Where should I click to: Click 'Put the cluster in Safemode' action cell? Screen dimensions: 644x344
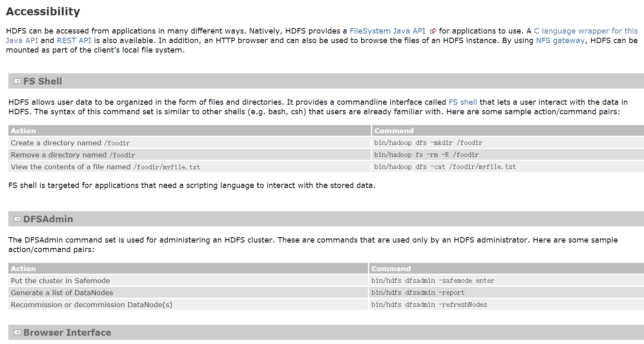[60, 281]
